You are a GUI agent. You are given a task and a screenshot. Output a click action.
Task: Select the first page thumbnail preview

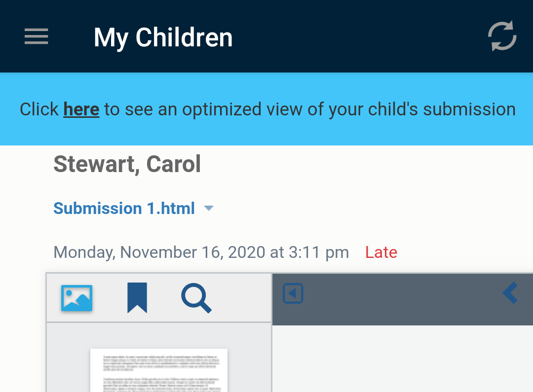click(158, 370)
